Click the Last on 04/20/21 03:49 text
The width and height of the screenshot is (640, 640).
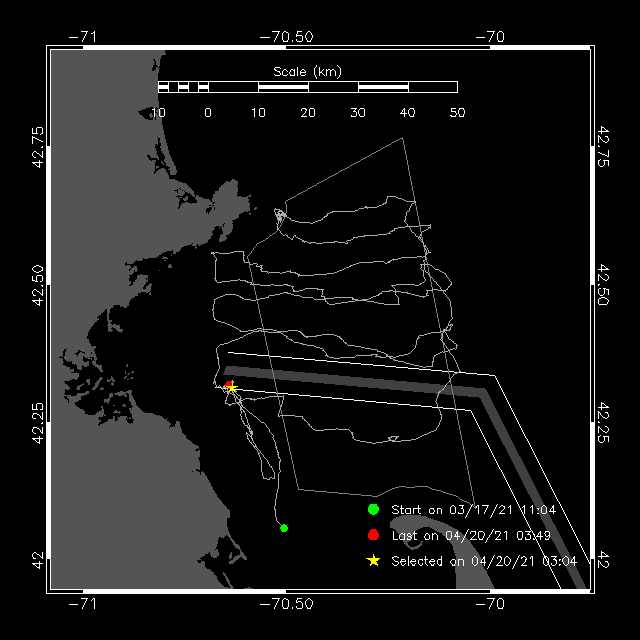(471, 535)
